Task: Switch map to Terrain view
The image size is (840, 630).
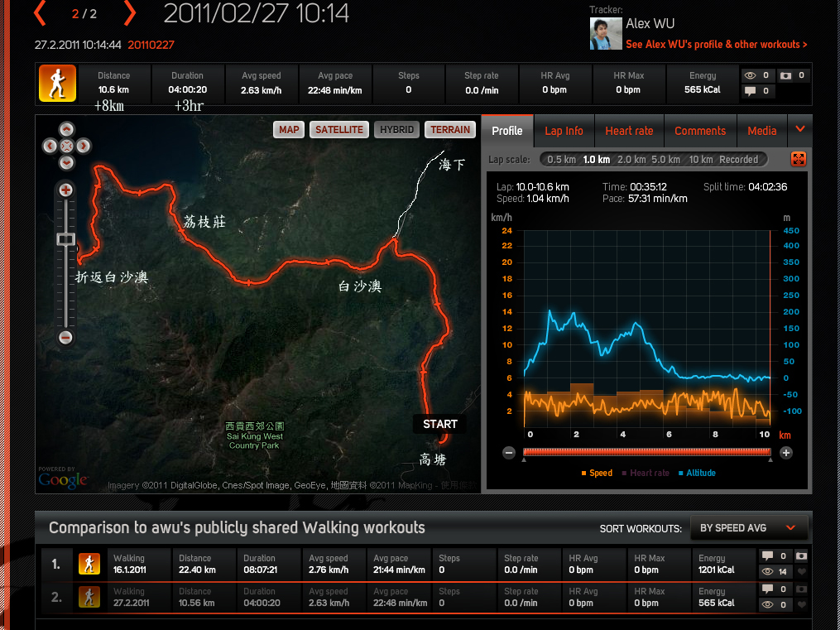Action: point(450,130)
